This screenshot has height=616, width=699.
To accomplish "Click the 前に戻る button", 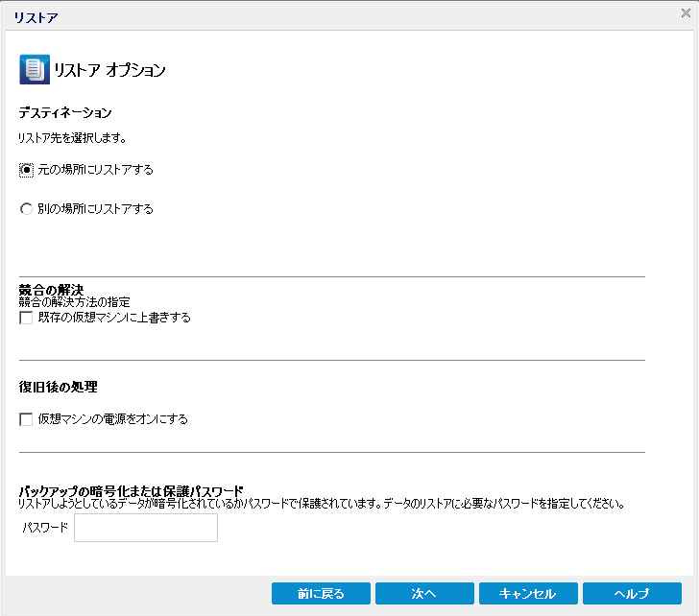I will point(321,593).
